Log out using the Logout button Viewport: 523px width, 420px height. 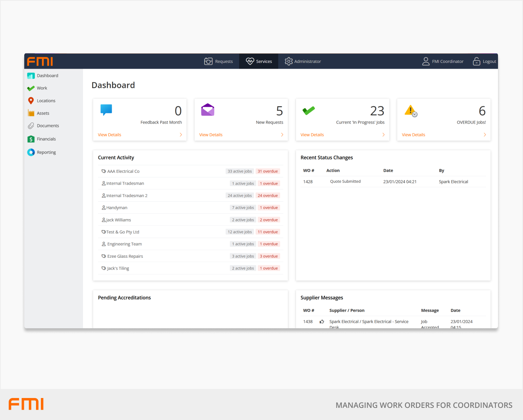485,61
